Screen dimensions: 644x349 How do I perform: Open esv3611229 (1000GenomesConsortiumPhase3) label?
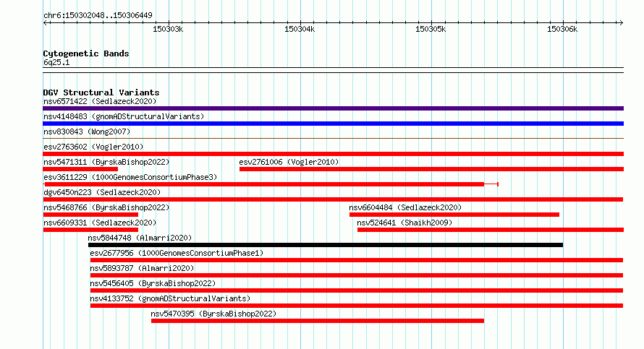[x=130, y=177]
